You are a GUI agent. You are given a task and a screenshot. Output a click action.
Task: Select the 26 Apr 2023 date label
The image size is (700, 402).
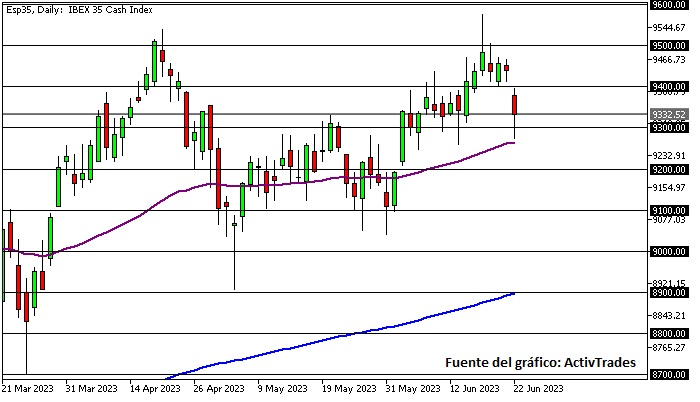coord(219,389)
